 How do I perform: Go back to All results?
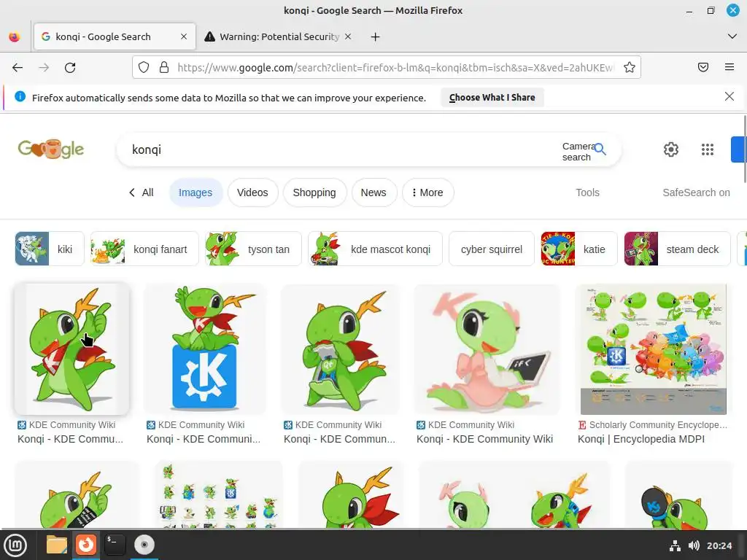tap(141, 192)
